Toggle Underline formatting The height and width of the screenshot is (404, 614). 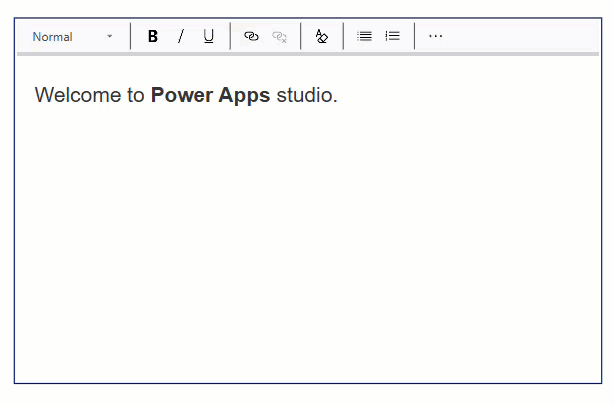click(208, 36)
